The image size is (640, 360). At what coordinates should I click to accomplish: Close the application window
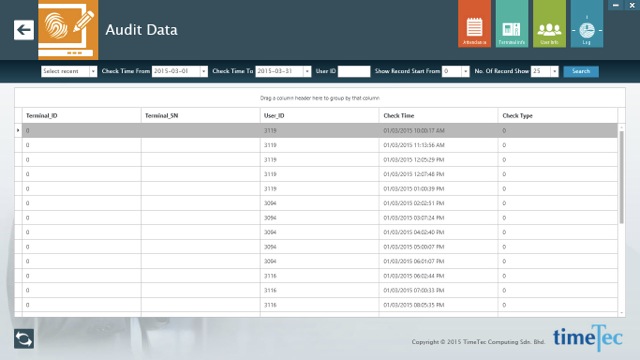point(632,5)
